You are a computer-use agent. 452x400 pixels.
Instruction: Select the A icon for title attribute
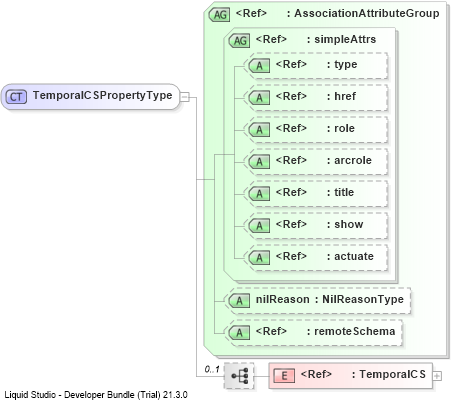coord(259,194)
